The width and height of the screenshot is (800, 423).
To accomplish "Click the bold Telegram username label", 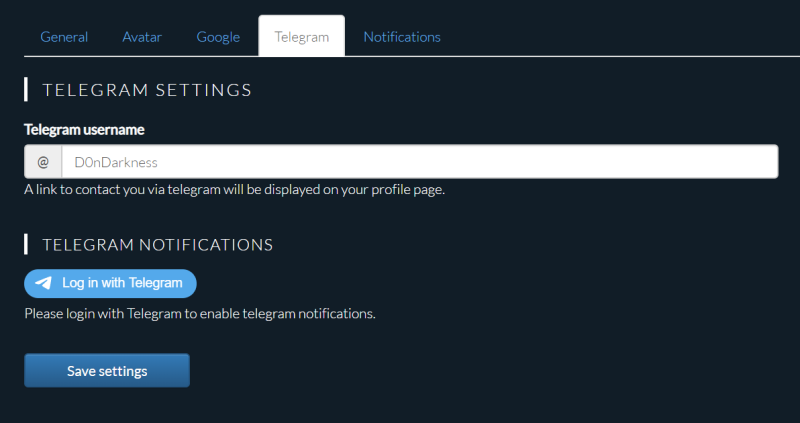I will 84,130.
